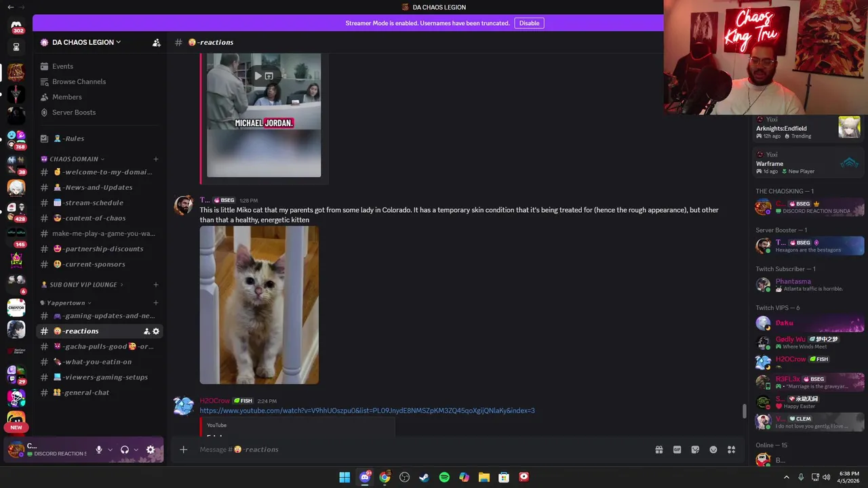Viewport: 868px width, 488px height.
Task: Open settings gear on -reactions channel
Action: (x=156, y=331)
